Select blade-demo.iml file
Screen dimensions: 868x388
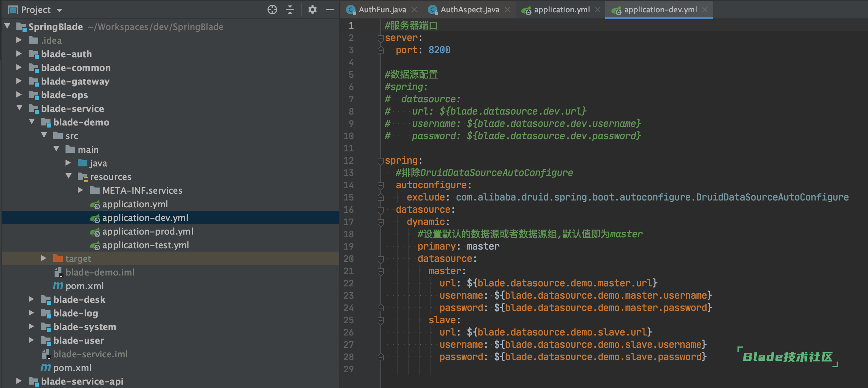tap(100, 272)
